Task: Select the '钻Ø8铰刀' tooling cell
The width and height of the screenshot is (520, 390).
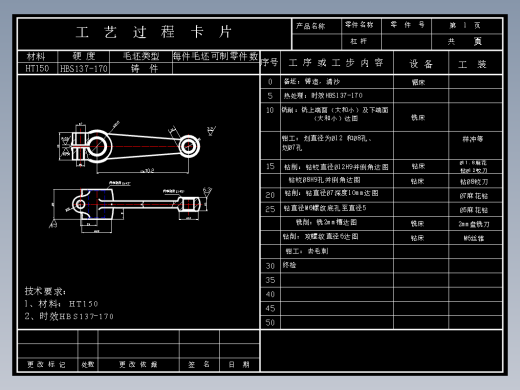Action: point(475,182)
